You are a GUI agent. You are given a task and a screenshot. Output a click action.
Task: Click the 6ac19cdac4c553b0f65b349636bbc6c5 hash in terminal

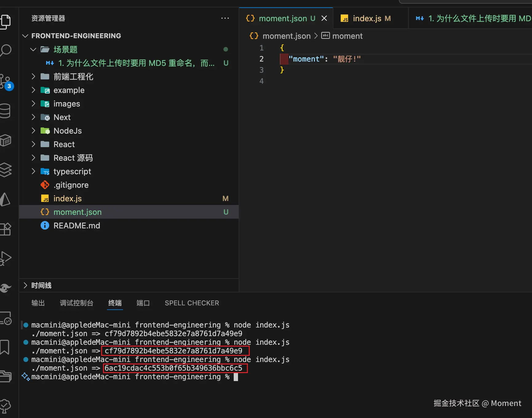pyautogui.click(x=173, y=368)
